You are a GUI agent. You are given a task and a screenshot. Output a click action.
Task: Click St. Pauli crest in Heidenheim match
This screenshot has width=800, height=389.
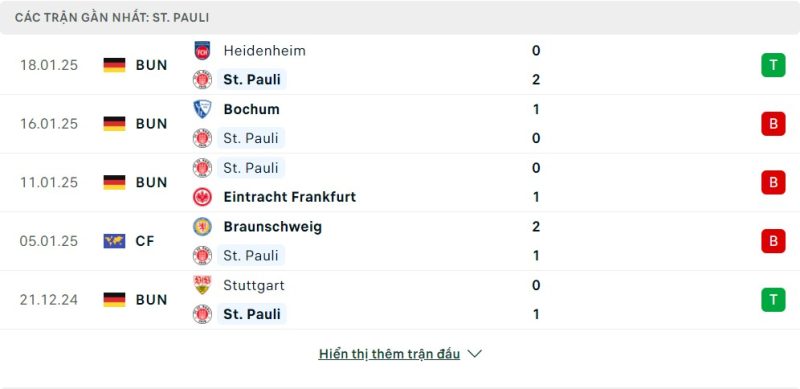pyautogui.click(x=202, y=80)
